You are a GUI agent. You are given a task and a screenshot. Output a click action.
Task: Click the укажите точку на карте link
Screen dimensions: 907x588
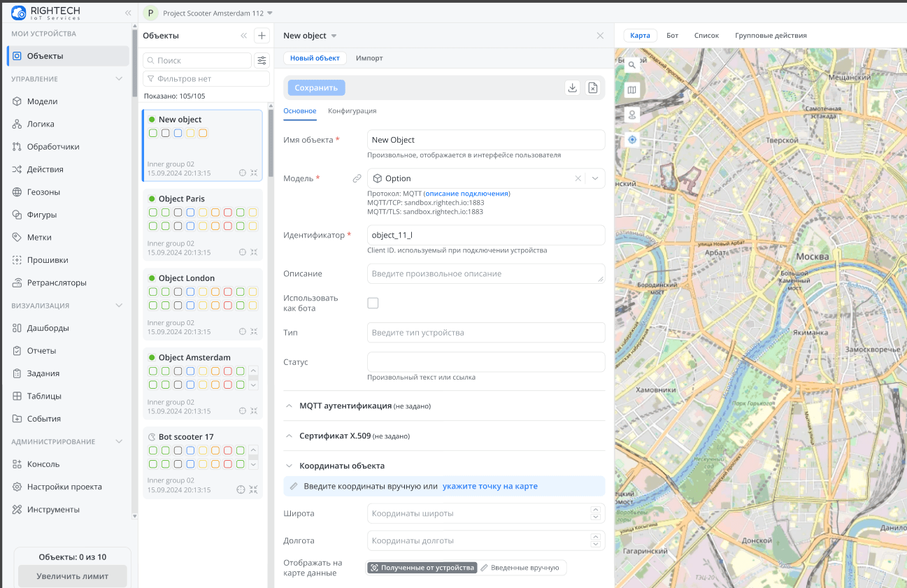[x=490, y=486]
